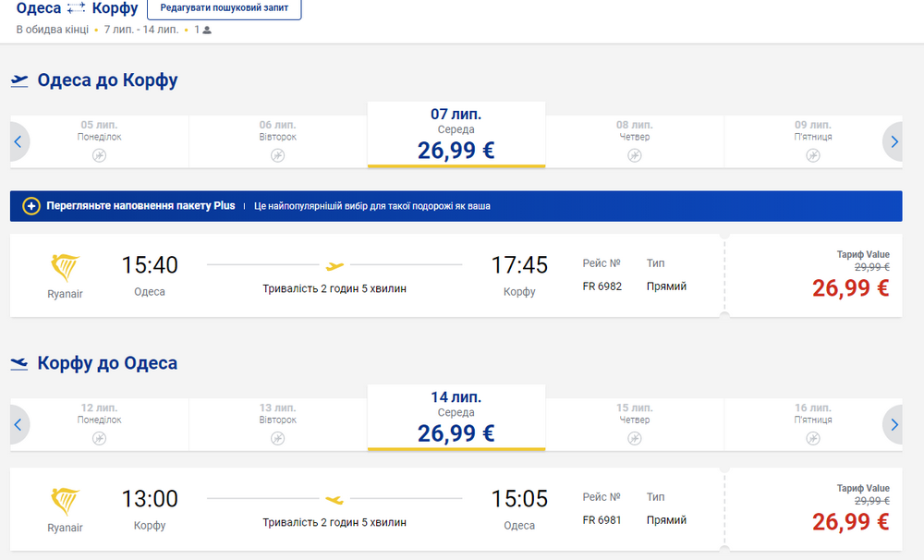
Task: Click the Ryanair harp logo on the outbound flight
Action: point(63,268)
